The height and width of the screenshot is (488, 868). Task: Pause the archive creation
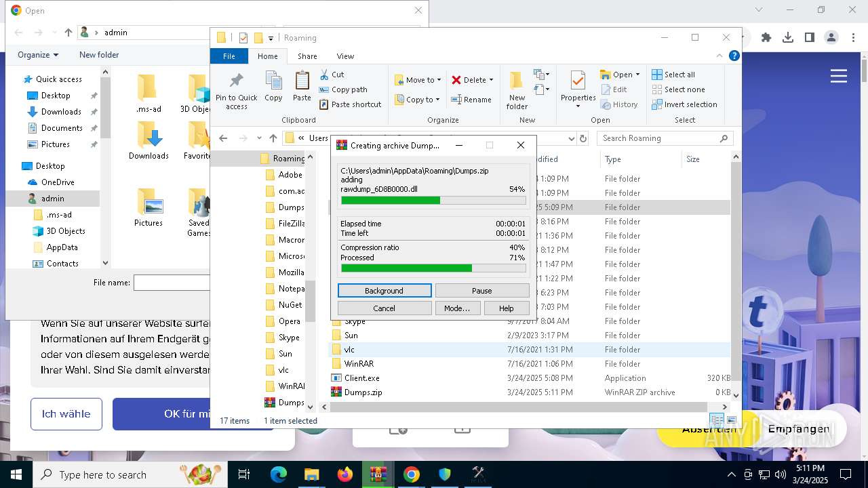pos(482,291)
